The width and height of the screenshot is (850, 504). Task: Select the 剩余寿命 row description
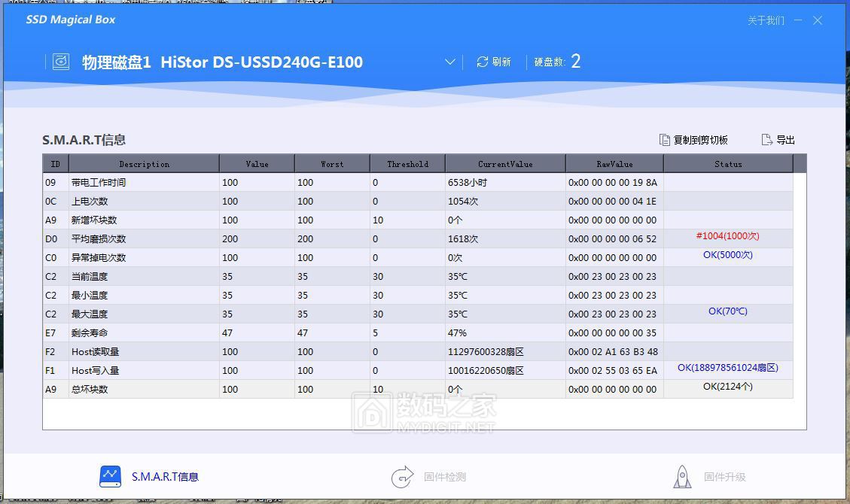point(90,333)
